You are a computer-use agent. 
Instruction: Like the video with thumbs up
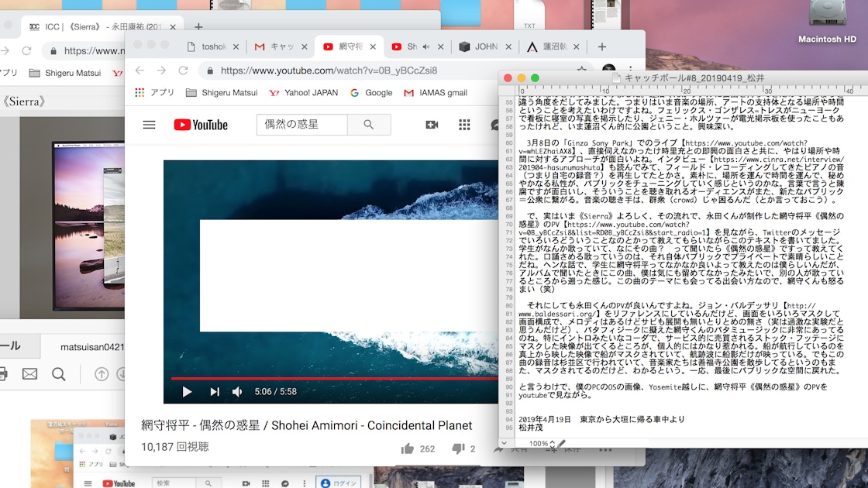408,448
